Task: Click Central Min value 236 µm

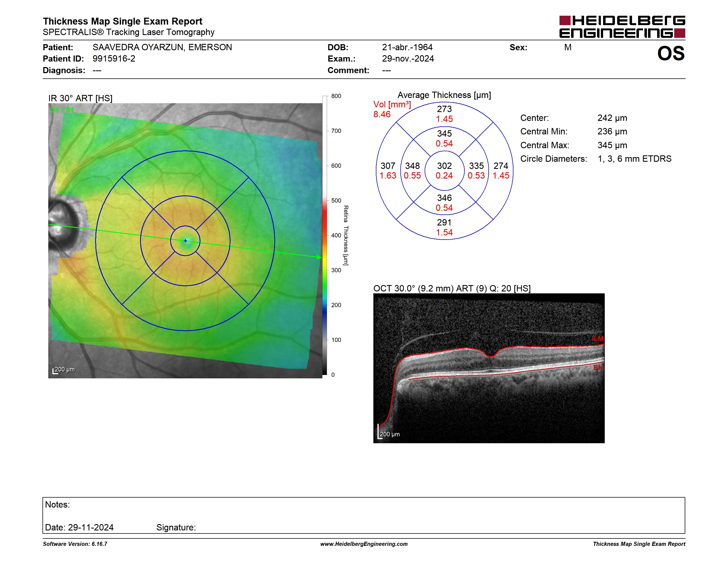Action: (x=612, y=131)
